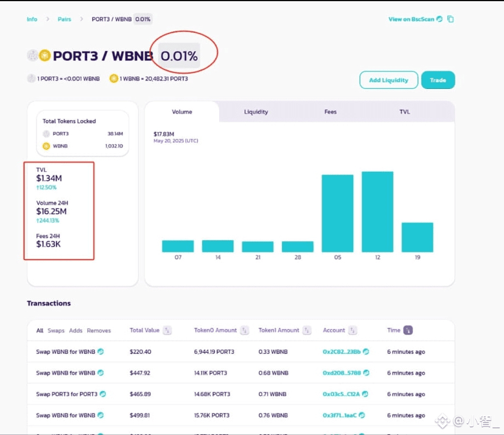504x435 pixels.
Task: Select the volume bar labeled 28
Action: (298, 247)
